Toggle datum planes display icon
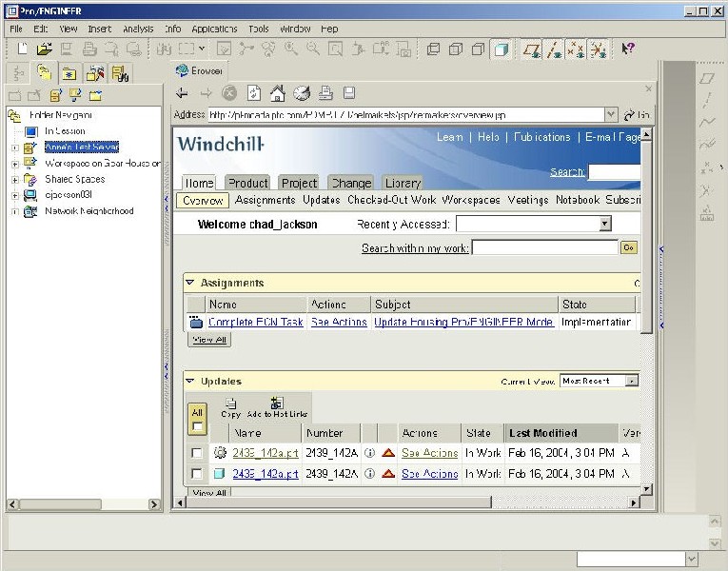The width and height of the screenshot is (728, 571). coord(532,49)
